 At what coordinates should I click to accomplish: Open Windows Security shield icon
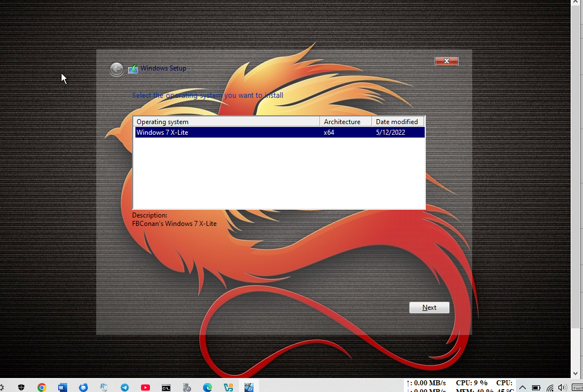21,387
